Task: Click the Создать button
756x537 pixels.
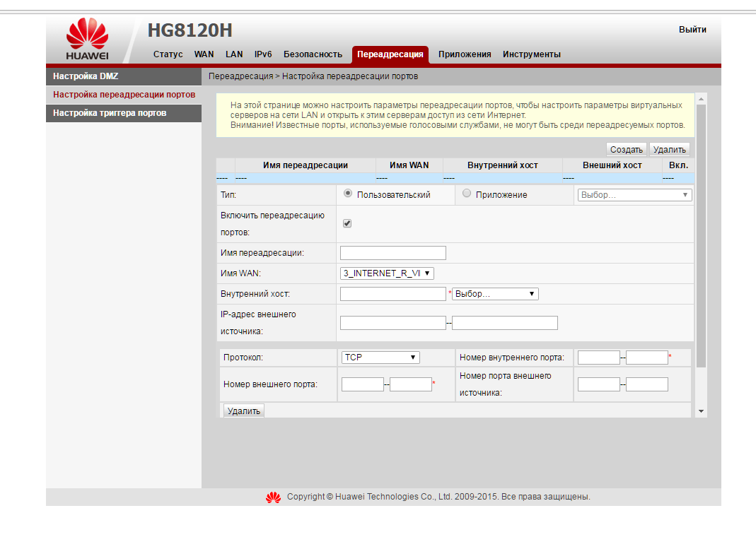Action: coord(627,150)
